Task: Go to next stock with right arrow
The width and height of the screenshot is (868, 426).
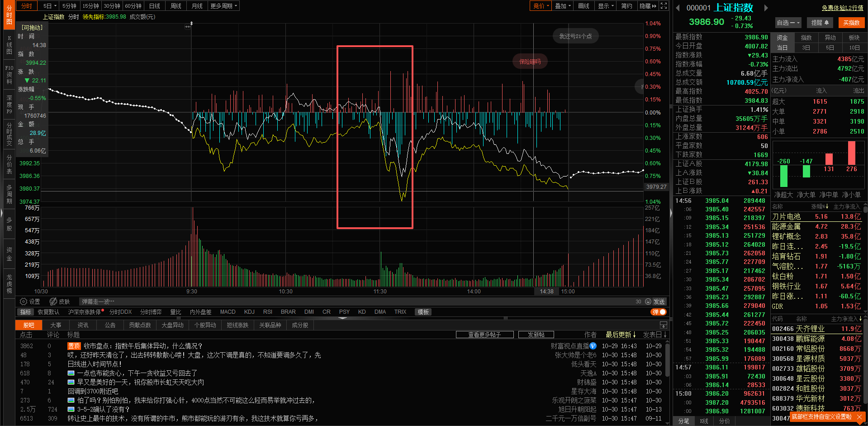Action: point(766,8)
